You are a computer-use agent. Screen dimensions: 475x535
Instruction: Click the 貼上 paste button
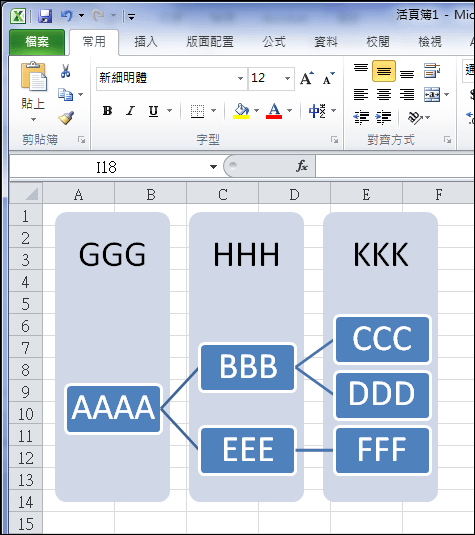coord(33,91)
